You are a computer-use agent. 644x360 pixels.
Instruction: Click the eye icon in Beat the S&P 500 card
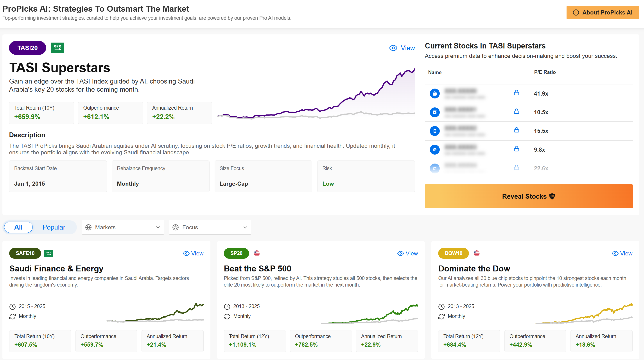401,254
